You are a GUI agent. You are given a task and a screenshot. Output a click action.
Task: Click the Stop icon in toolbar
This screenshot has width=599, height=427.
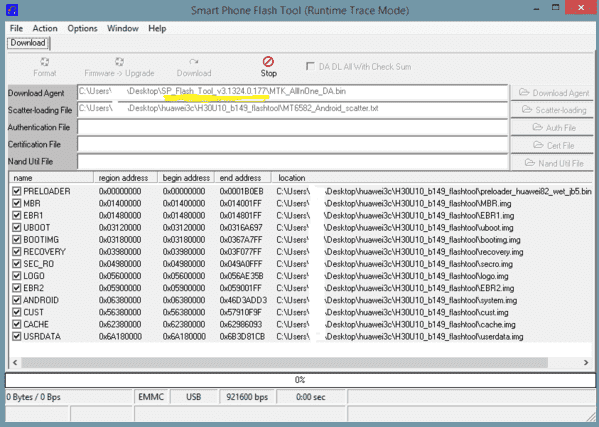[268, 62]
